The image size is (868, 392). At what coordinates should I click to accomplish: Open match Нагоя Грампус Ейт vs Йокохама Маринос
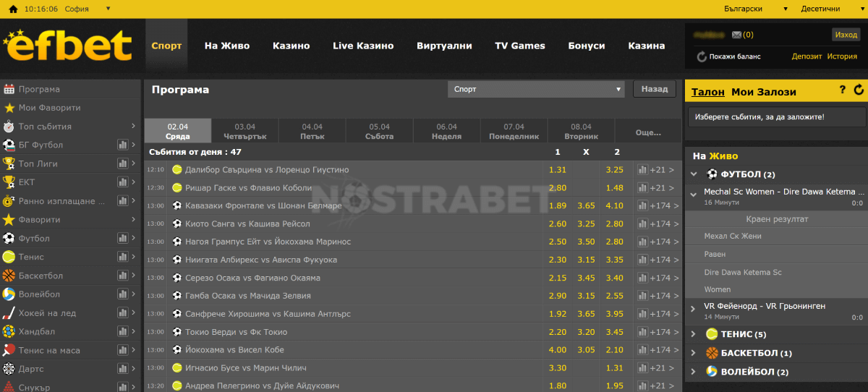tap(268, 242)
